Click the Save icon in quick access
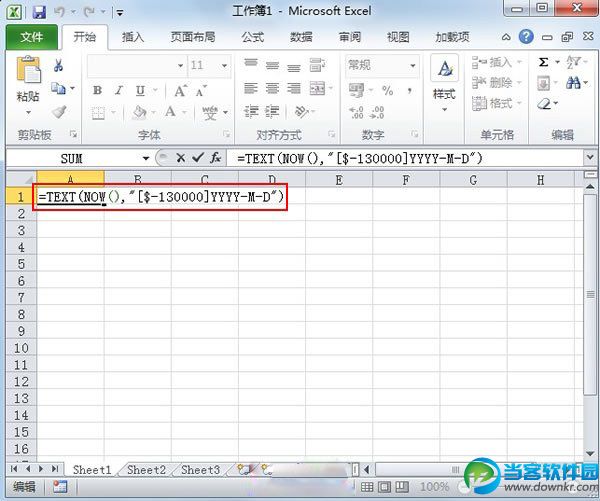 tap(39, 12)
